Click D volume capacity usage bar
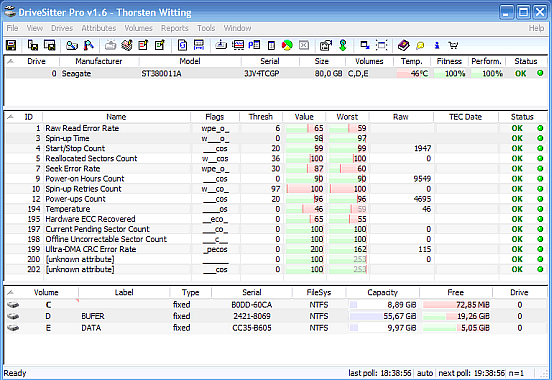This screenshot has width=552, height=380. [365, 317]
